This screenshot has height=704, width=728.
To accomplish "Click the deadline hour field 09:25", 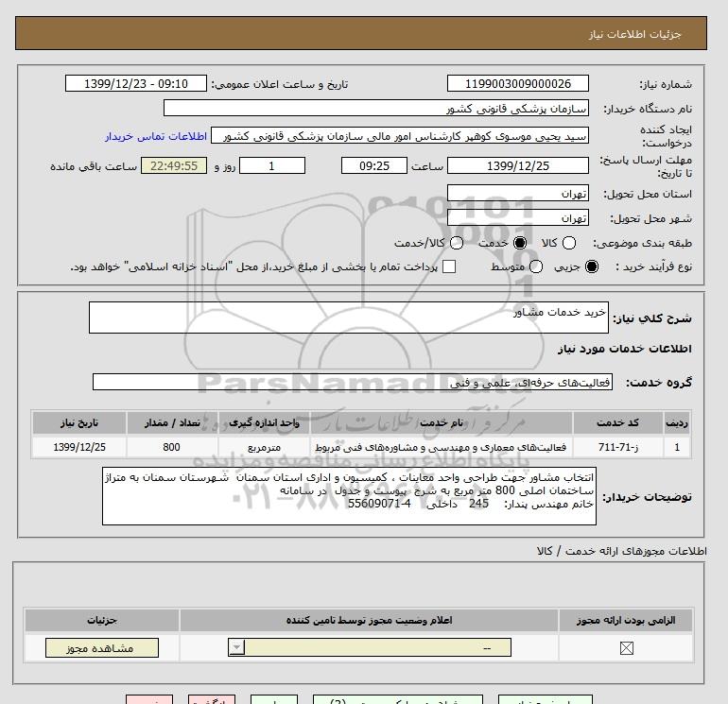I will point(374,165).
